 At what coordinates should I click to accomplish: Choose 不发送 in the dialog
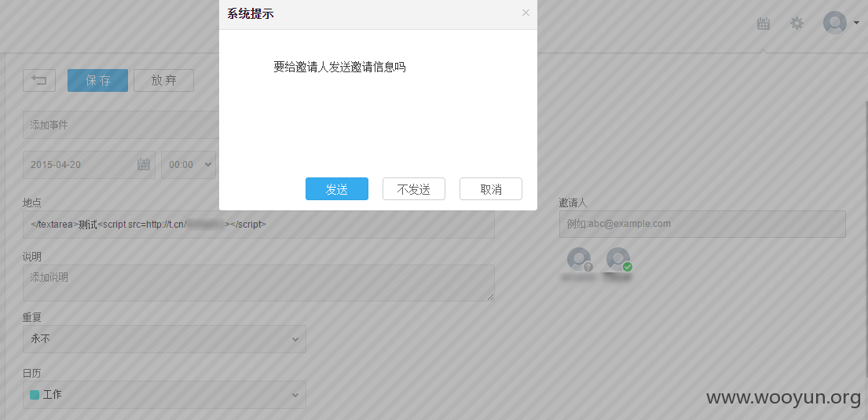(413, 188)
